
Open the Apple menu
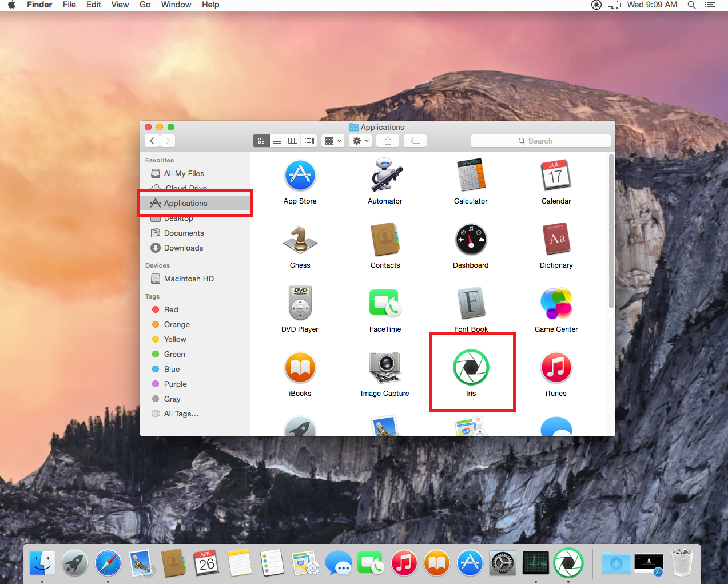tap(11, 5)
